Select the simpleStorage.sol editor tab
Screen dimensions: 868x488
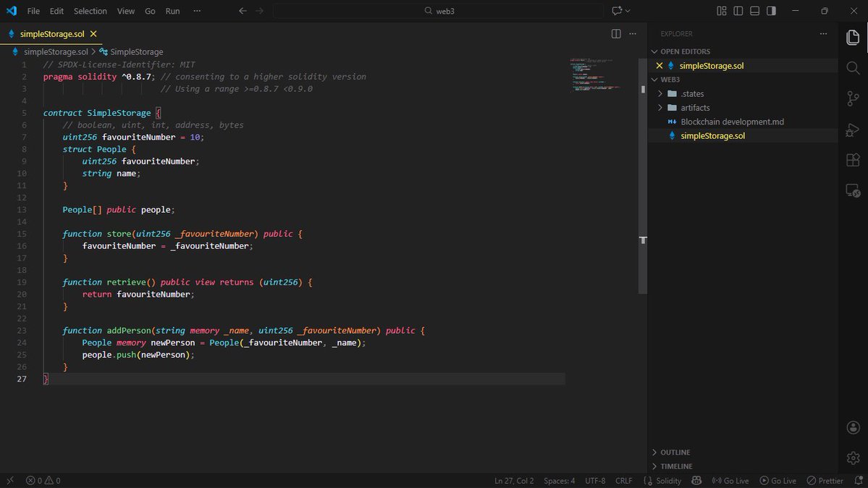[x=52, y=34]
